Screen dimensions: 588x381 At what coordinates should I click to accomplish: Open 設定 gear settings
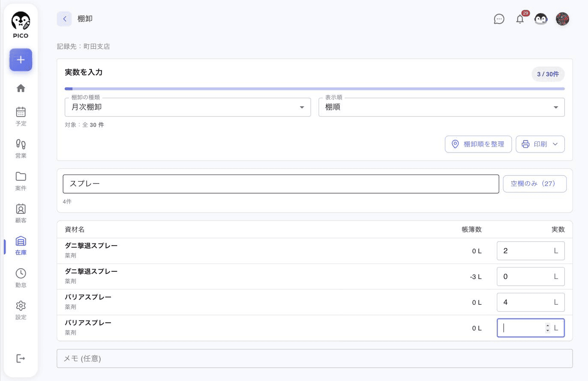coord(21,310)
